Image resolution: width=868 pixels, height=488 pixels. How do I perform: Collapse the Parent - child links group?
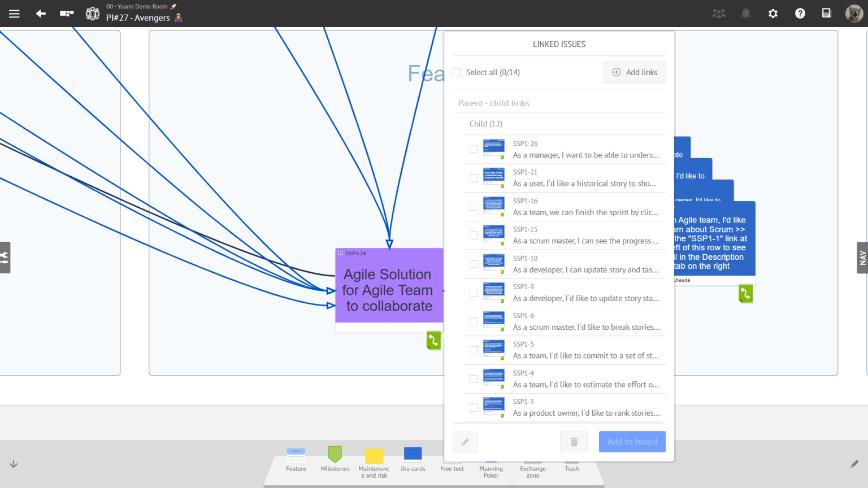[x=493, y=103]
